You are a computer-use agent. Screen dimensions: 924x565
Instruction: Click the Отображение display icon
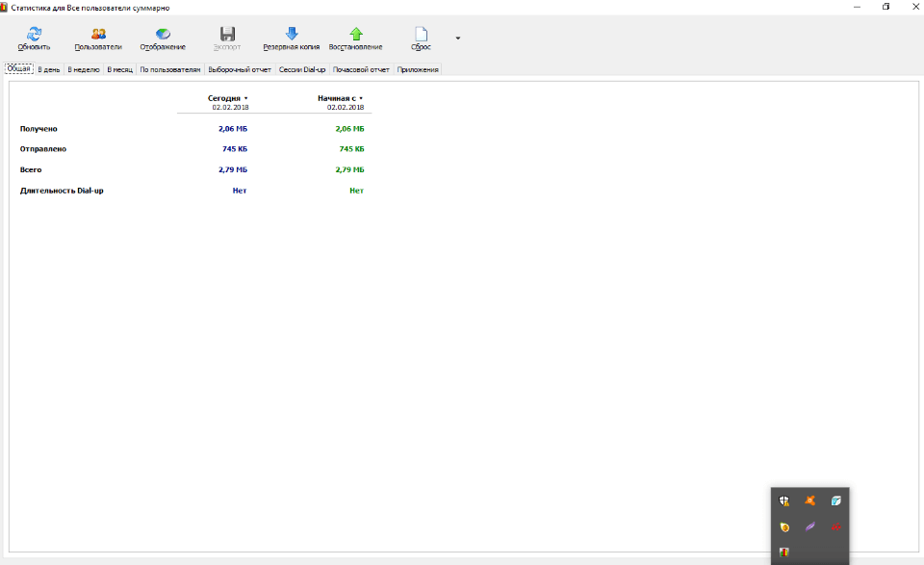tap(163, 34)
